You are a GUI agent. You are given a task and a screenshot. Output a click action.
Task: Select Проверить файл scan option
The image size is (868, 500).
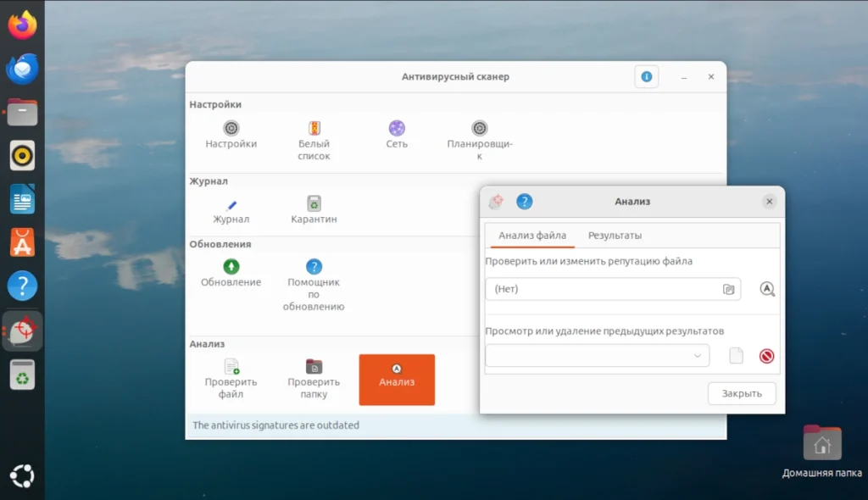231,380
